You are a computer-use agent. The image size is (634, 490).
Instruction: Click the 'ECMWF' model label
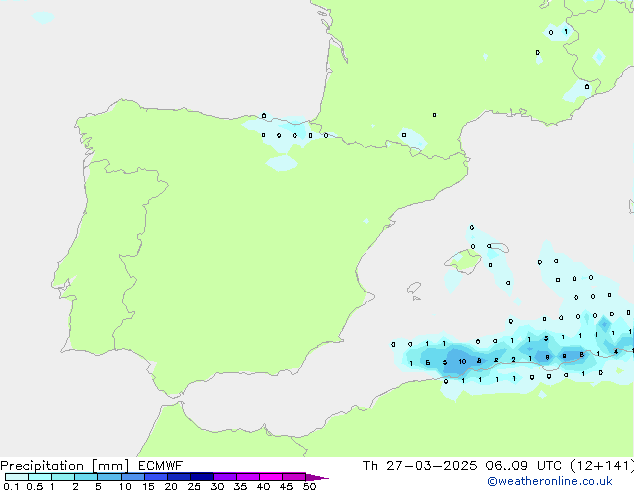(x=161, y=466)
